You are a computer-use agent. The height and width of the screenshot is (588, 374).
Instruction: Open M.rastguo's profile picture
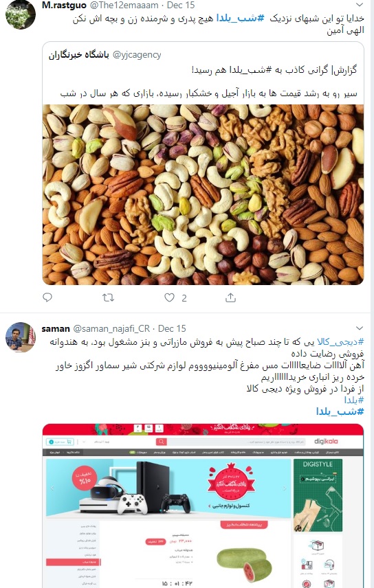[x=20, y=14]
